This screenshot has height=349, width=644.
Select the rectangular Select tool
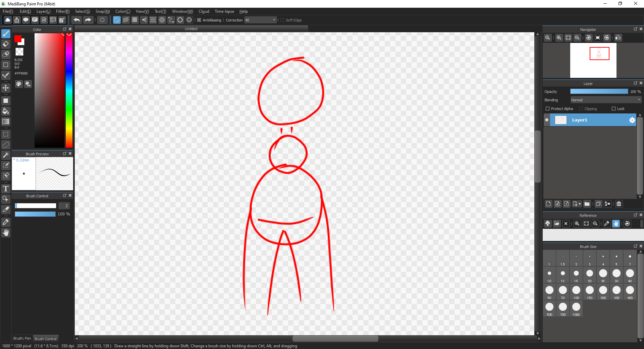tap(6, 134)
